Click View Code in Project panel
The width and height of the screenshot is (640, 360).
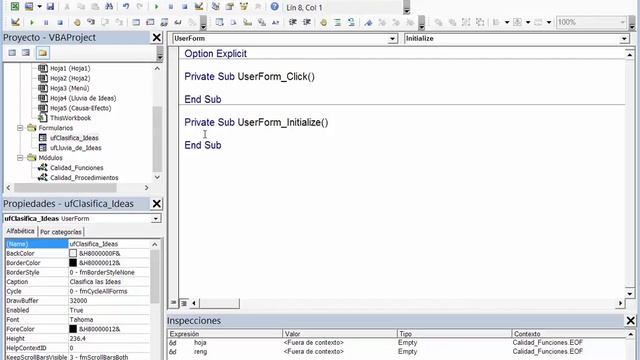(x=12, y=53)
